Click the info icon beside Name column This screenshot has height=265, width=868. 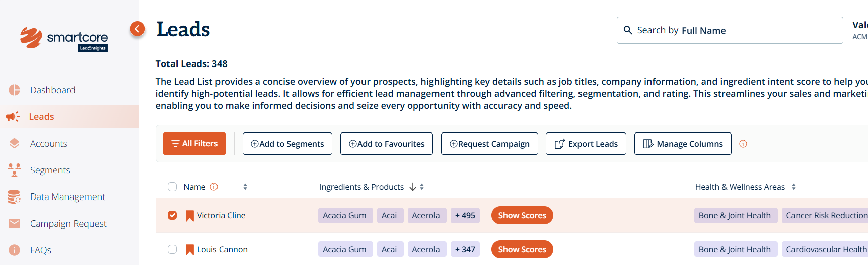coord(214,187)
